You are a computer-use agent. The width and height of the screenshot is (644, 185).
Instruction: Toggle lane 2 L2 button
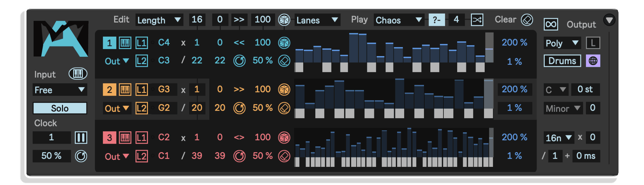pos(142,108)
